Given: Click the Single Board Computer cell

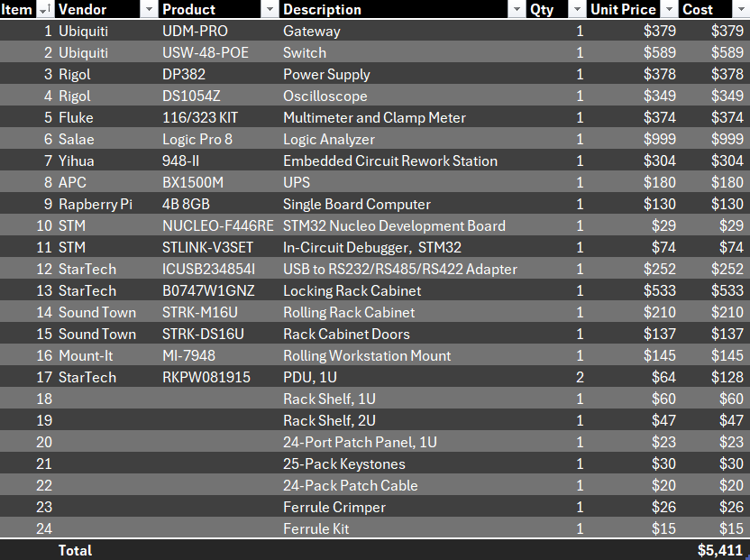Looking at the screenshot, I should 403,205.
